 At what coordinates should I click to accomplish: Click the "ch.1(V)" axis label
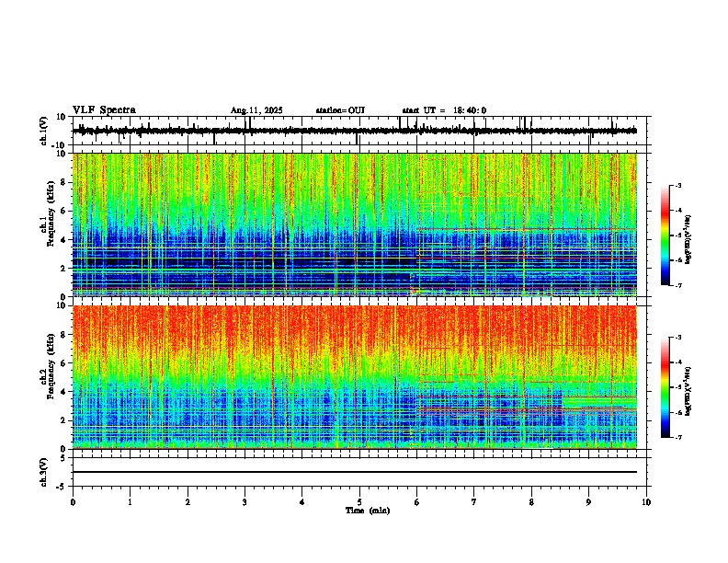(44, 131)
